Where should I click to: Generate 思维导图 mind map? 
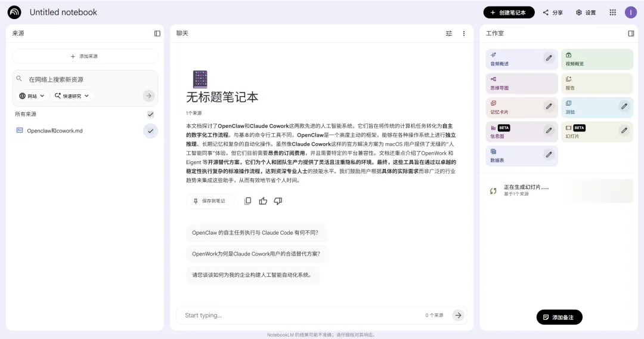[522, 84]
